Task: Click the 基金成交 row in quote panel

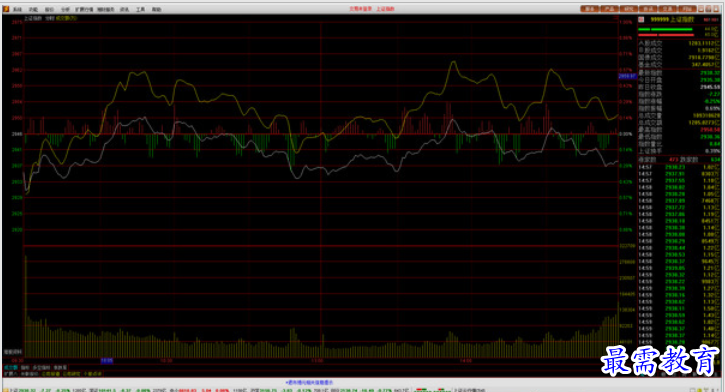Action: point(679,65)
